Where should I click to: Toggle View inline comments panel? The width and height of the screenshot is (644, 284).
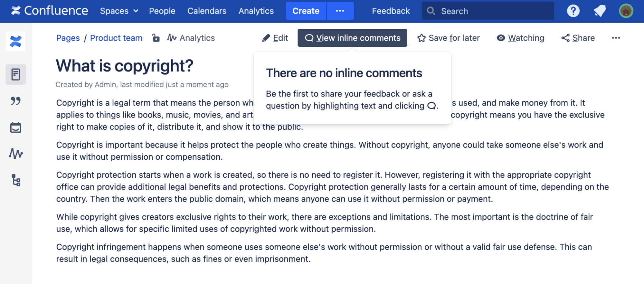[352, 38]
